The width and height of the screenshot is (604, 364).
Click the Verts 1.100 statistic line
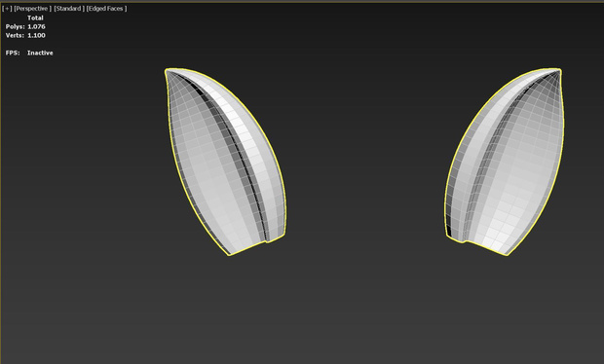click(x=25, y=35)
